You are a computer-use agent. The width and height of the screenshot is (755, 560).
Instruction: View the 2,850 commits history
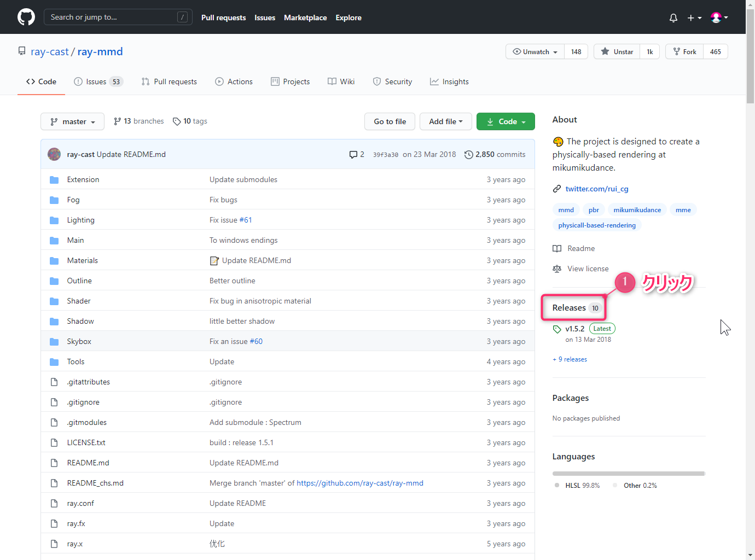(x=495, y=154)
